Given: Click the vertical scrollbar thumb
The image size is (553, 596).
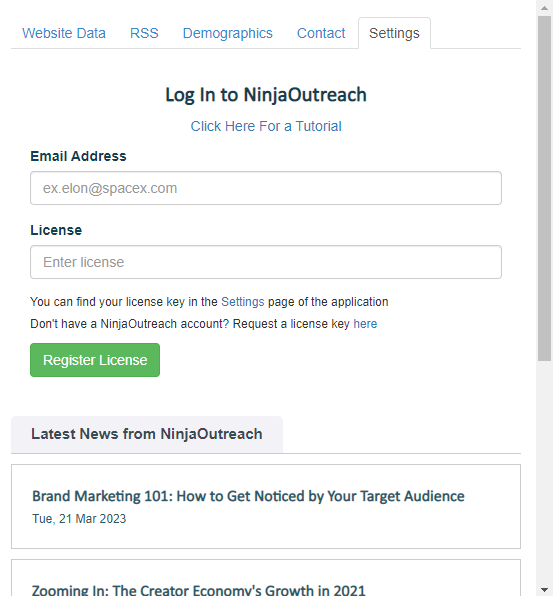Looking at the screenshot, I should (544, 189).
